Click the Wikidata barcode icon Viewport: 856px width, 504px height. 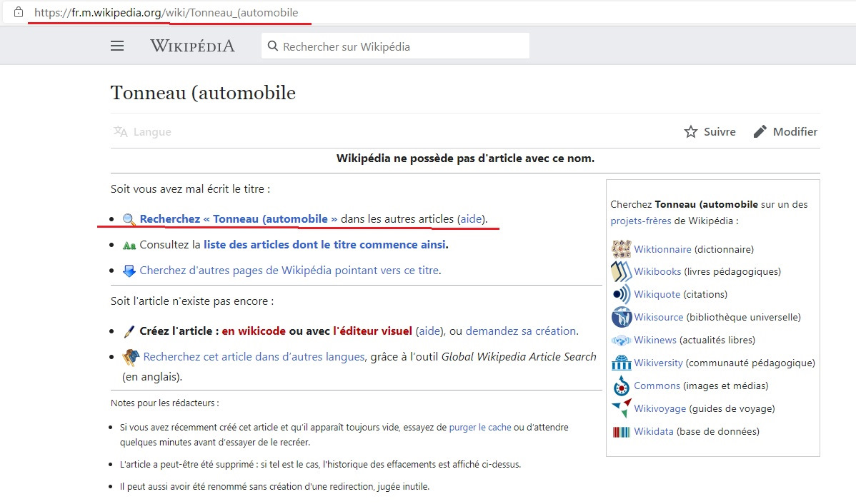click(x=621, y=432)
